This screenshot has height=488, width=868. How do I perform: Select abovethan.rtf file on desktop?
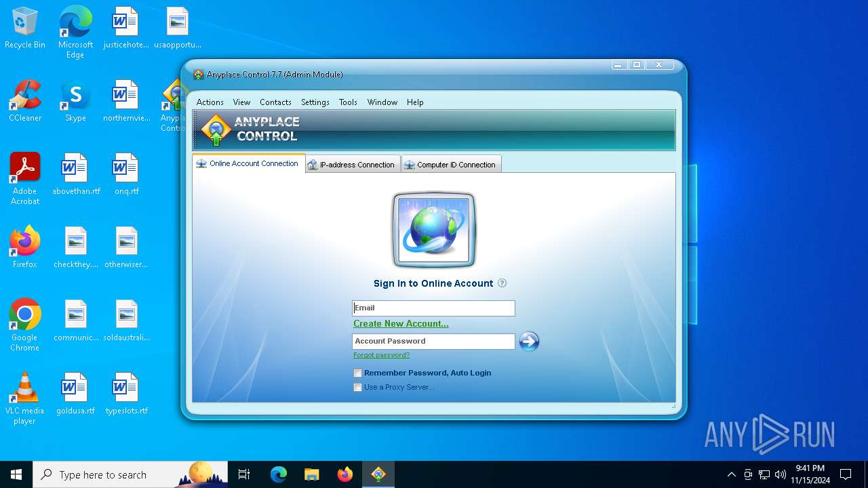pyautogui.click(x=76, y=175)
